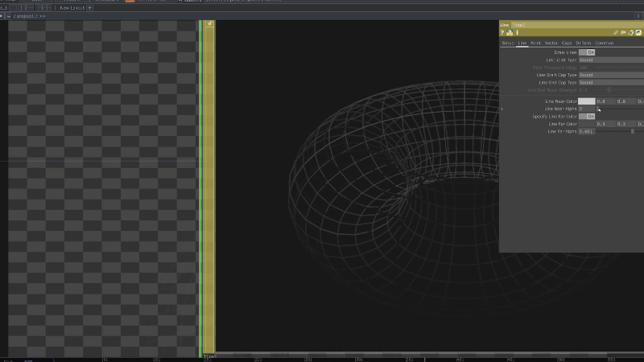Switch to the Vector parameter page
This screenshot has width=644, height=362.
551,43
